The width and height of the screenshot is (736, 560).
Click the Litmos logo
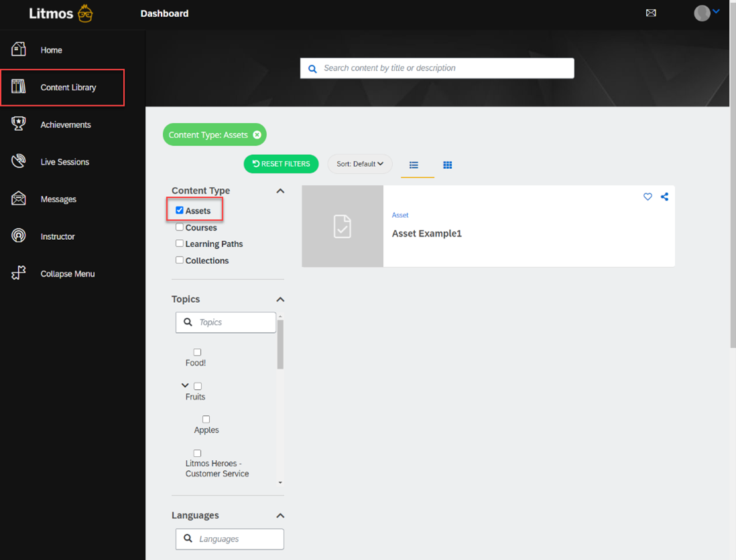coord(61,13)
